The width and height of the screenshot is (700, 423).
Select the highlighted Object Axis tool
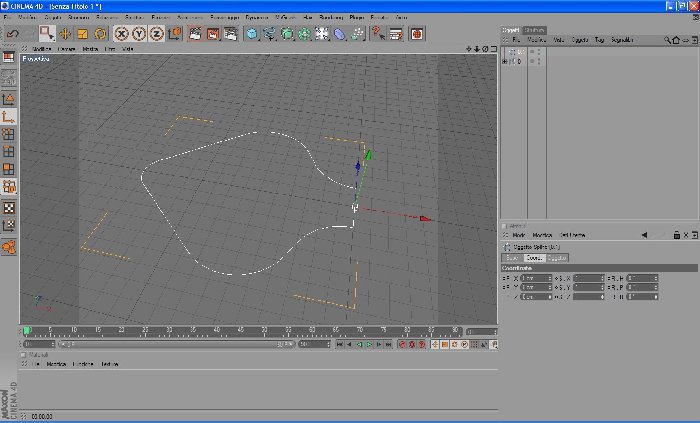pos(8,117)
